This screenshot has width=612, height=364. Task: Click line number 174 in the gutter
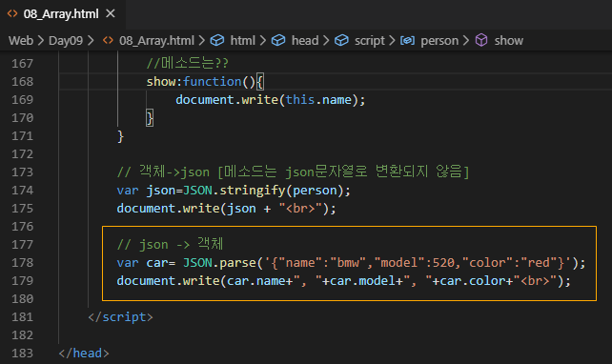pyautogui.click(x=22, y=191)
